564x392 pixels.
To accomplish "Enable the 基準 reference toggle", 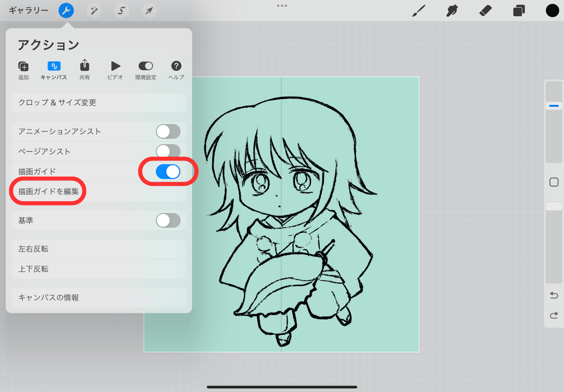I will pyautogui.click(x=168, y=220).
